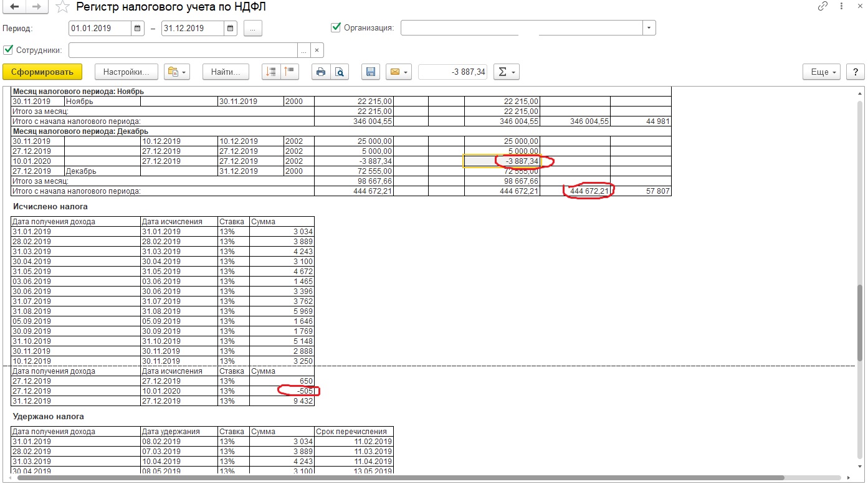Edit the end date 31.12.2019 field

point(193,28)
